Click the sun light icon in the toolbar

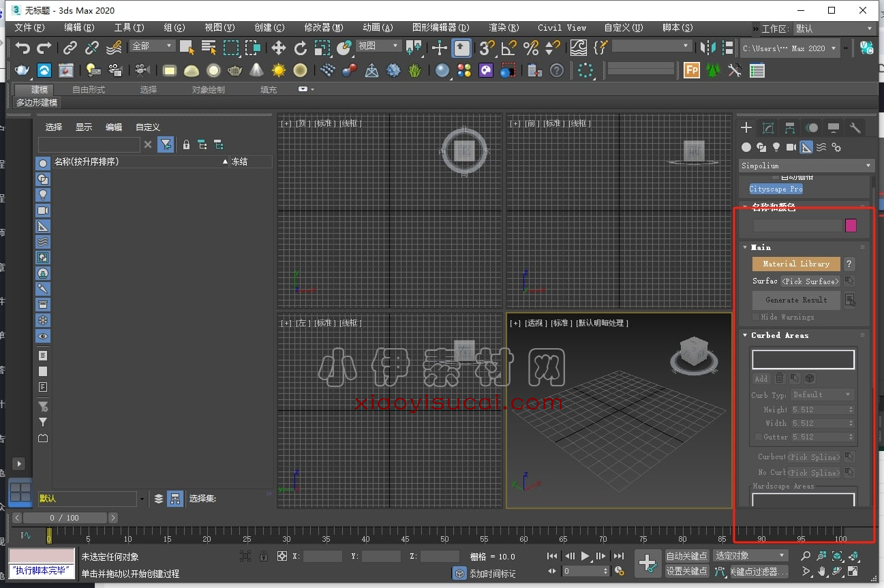pos(278,70)
